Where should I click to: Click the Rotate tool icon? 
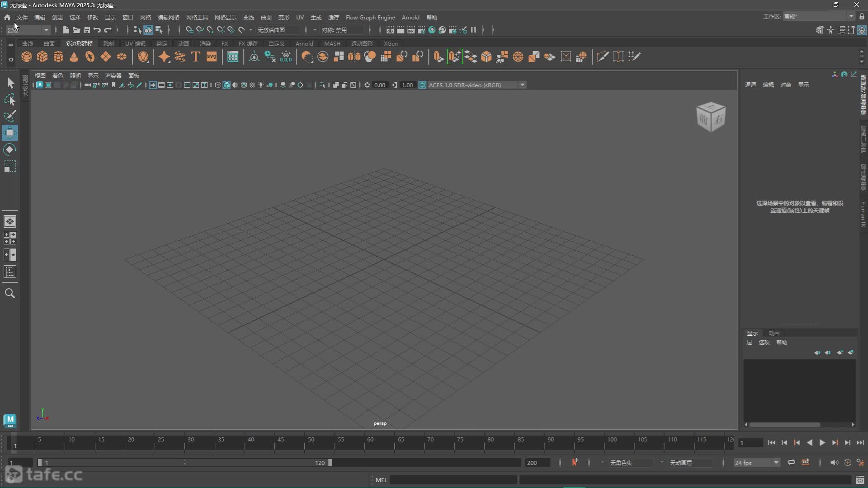coord(10,150)
